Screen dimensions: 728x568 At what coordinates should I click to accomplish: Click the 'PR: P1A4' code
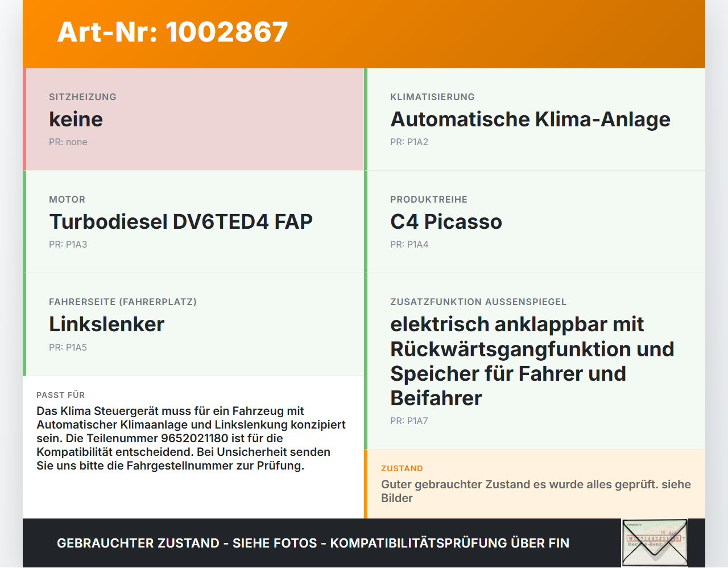coord(409,245)
